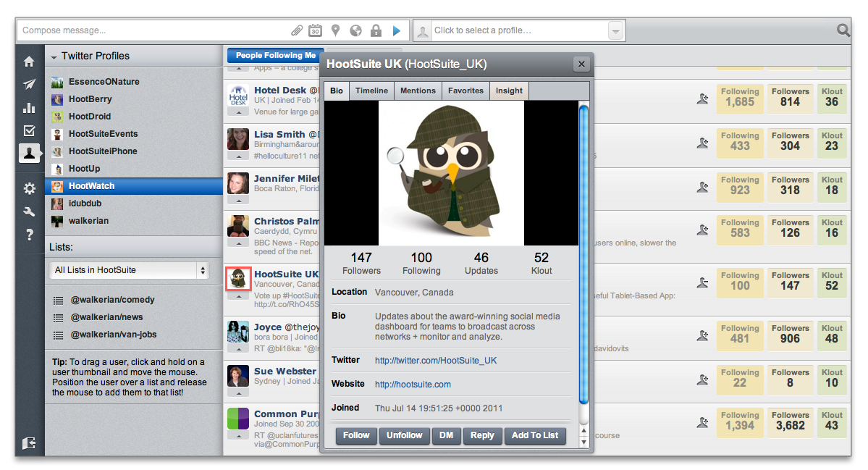Open the Tools wrench sidebar icon
868x470 pixels.
30,211
